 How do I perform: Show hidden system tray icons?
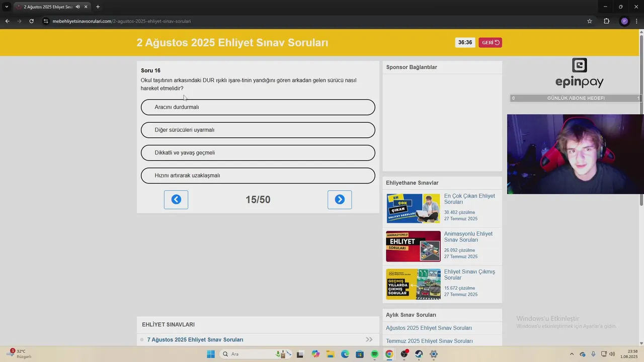coord(571,354)
